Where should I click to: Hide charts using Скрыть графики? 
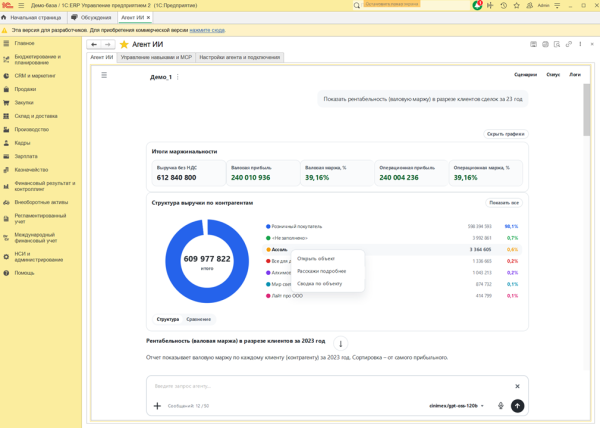[x=505, y=134]
